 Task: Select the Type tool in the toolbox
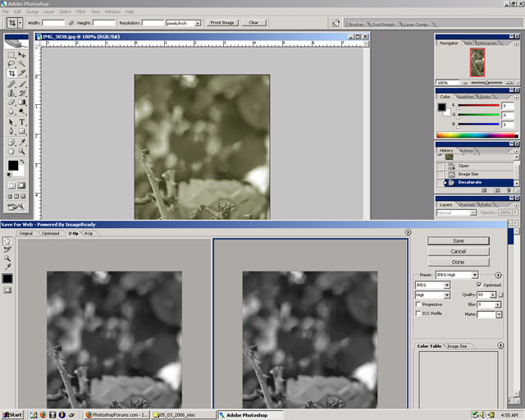coord(21,121)
